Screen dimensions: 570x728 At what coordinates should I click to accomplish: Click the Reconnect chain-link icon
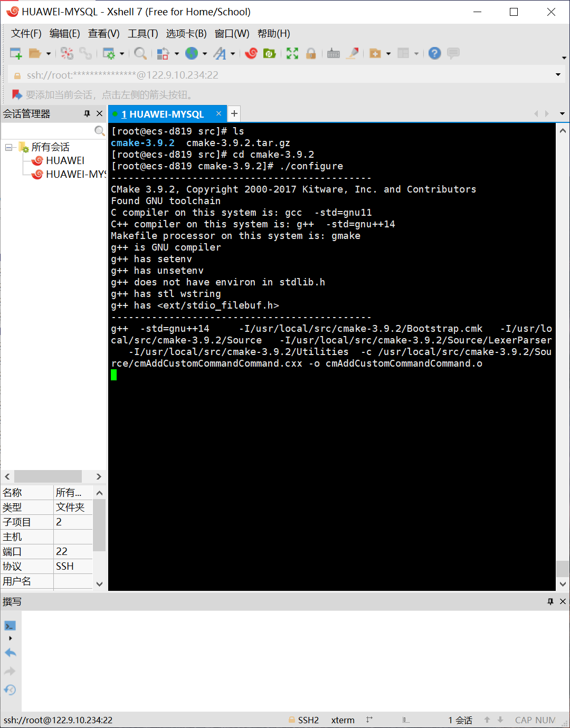click(x=85, y=53)
